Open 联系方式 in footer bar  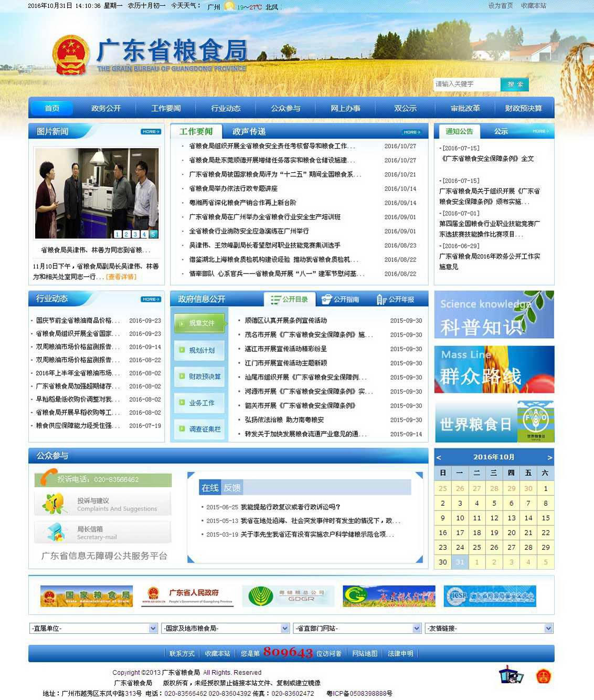pos(182,654)
